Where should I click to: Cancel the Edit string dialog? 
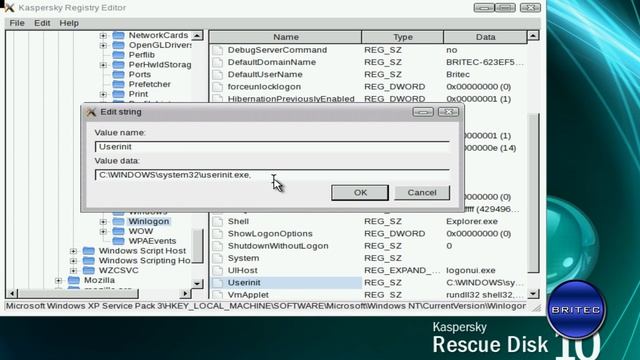point(422,193)
